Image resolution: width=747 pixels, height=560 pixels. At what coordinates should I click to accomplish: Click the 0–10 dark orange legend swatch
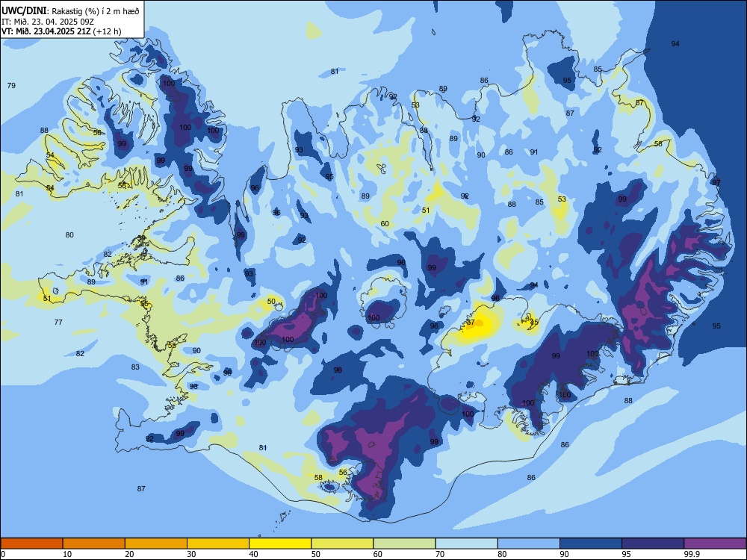pos(31,544)
